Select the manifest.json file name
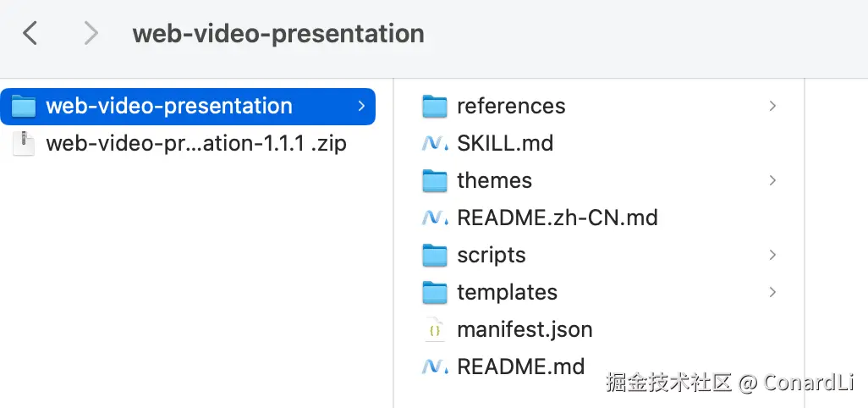 (525, 329)
